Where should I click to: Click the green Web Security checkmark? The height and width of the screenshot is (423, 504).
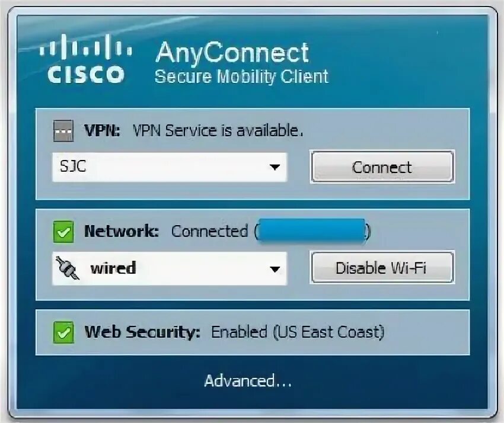coord(63,332)
